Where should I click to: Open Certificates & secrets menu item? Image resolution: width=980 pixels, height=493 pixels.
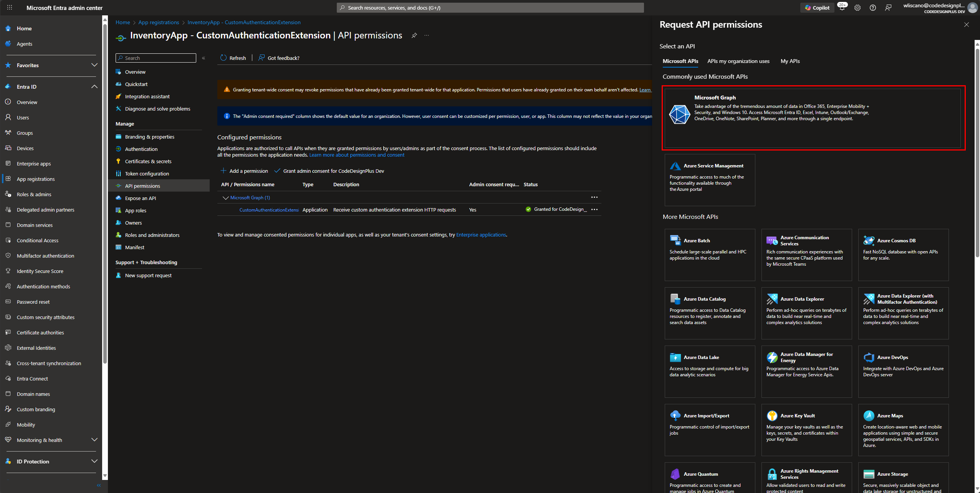point(148,161)
